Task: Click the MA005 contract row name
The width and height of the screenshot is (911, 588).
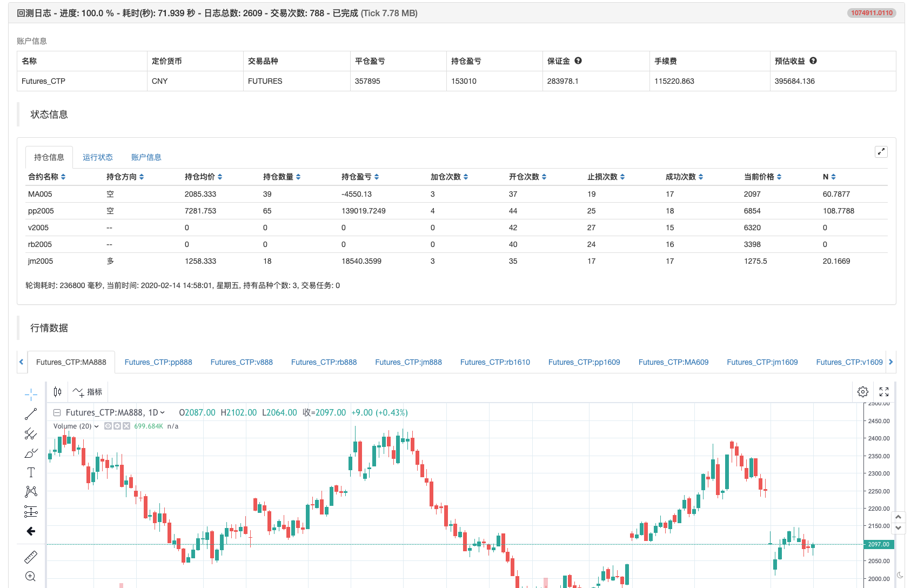Action: click(x=40, y=194)
